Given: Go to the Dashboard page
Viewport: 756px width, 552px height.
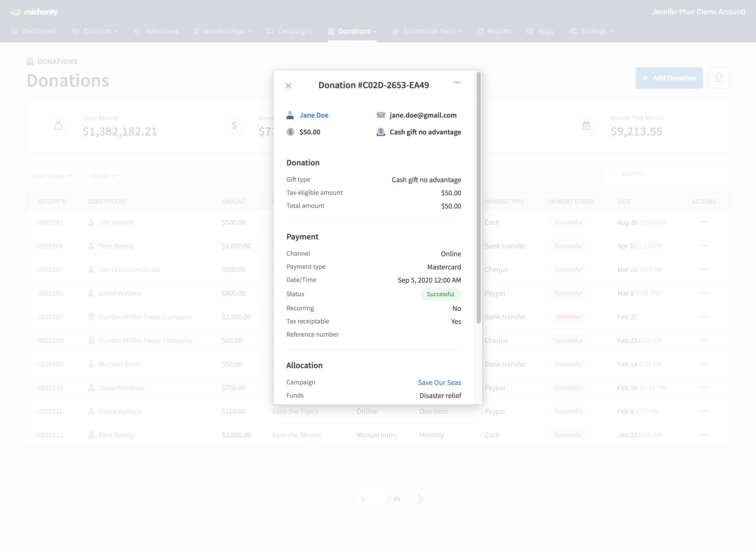Looking at the screenshot, I should point(33,32).
